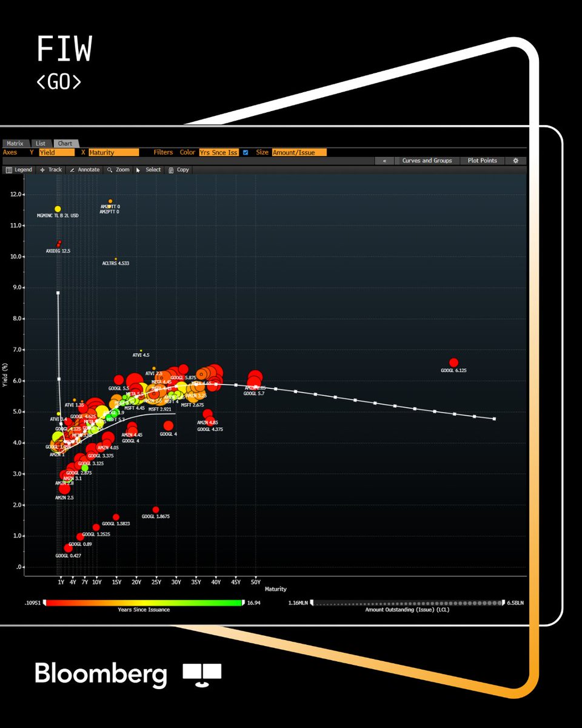Viewport: 582px width, 728px height.
Task: Click the 6.5BLN amount label
Action: [515, 603]
